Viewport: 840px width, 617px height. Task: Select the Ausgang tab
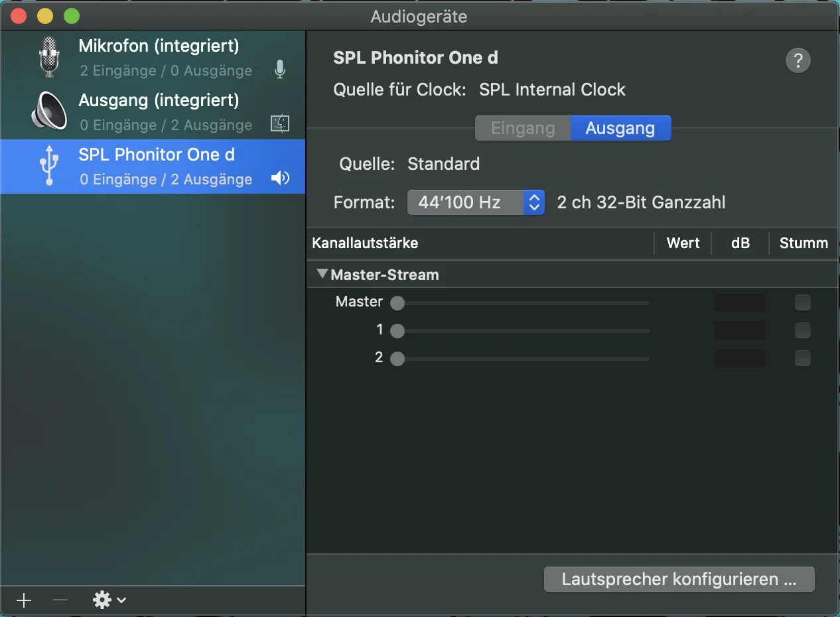[620, 128]
